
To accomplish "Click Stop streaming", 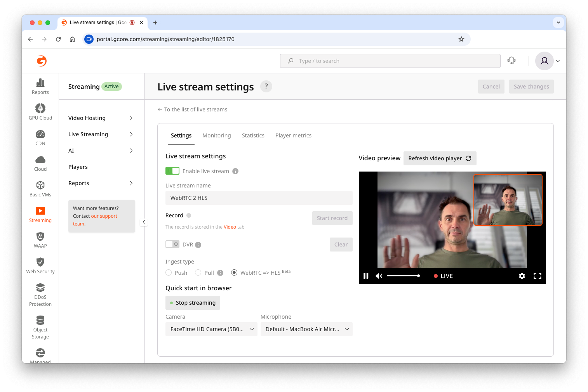I will (x=193, y=303).
